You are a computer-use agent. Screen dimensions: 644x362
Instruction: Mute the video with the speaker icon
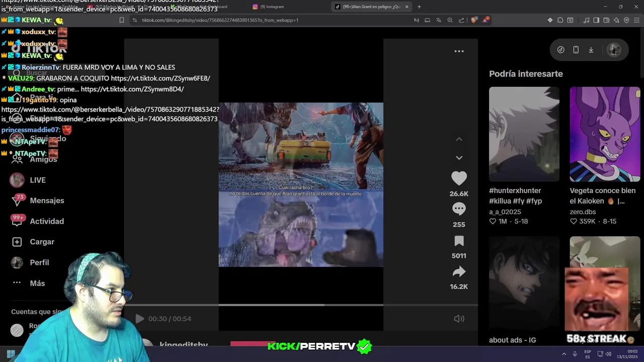(x=459, y=319)
